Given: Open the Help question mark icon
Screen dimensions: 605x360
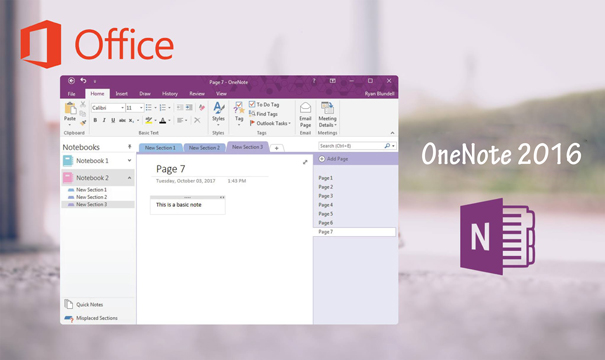Looking at the screenshot, I should [314, 81].
